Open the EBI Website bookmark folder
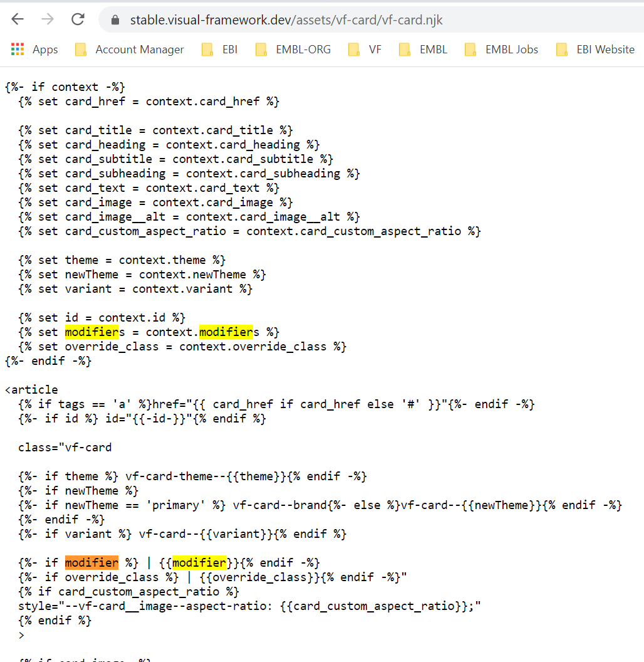644x662 pixels. [x=596, y=50]
